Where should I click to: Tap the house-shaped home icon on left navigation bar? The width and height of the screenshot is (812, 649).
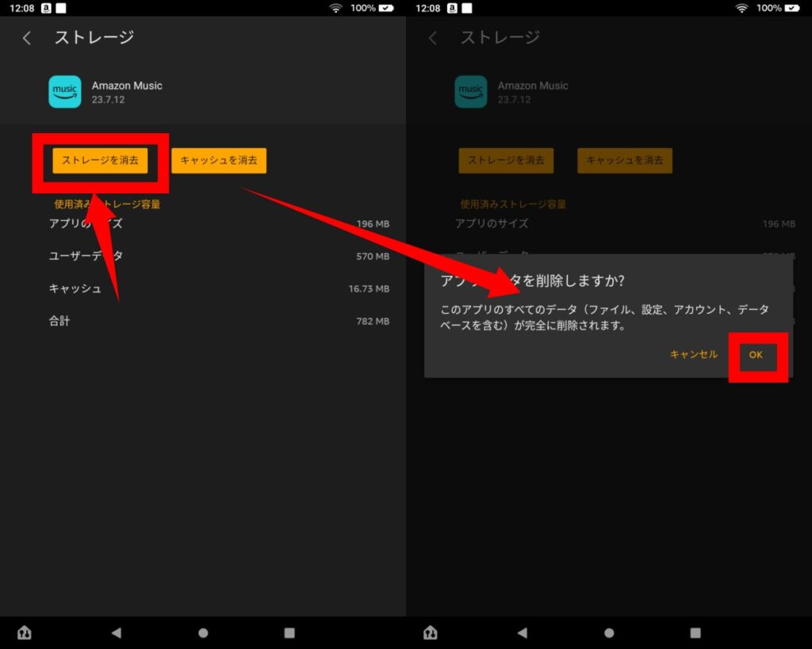[x=25, y=632]
